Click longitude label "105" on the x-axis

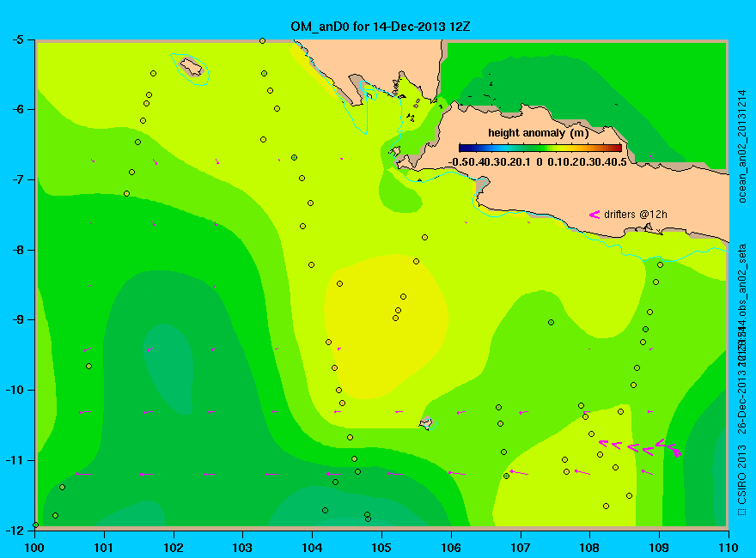coord(381,548)
